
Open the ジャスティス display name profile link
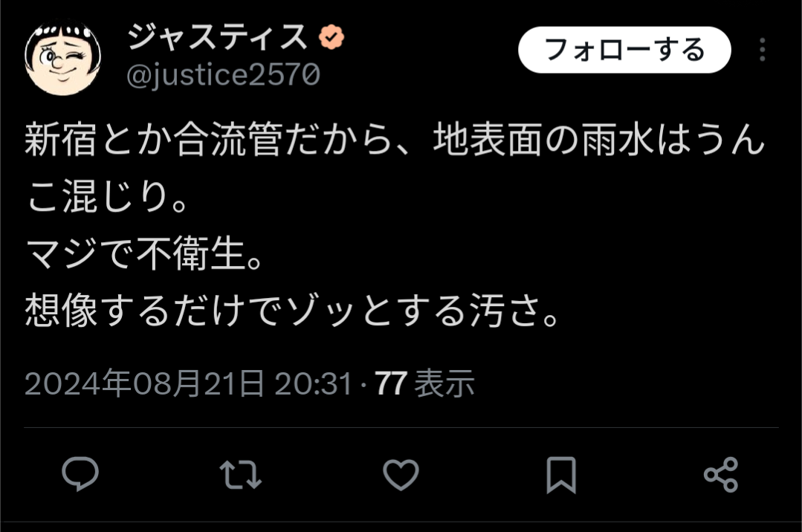point(217,37)
